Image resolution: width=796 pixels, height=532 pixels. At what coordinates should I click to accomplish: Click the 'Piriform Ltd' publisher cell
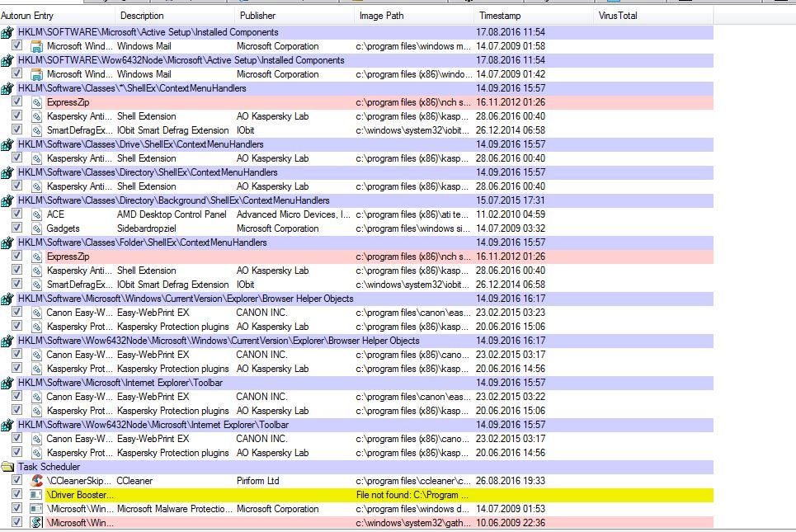(x=258, y=481)
